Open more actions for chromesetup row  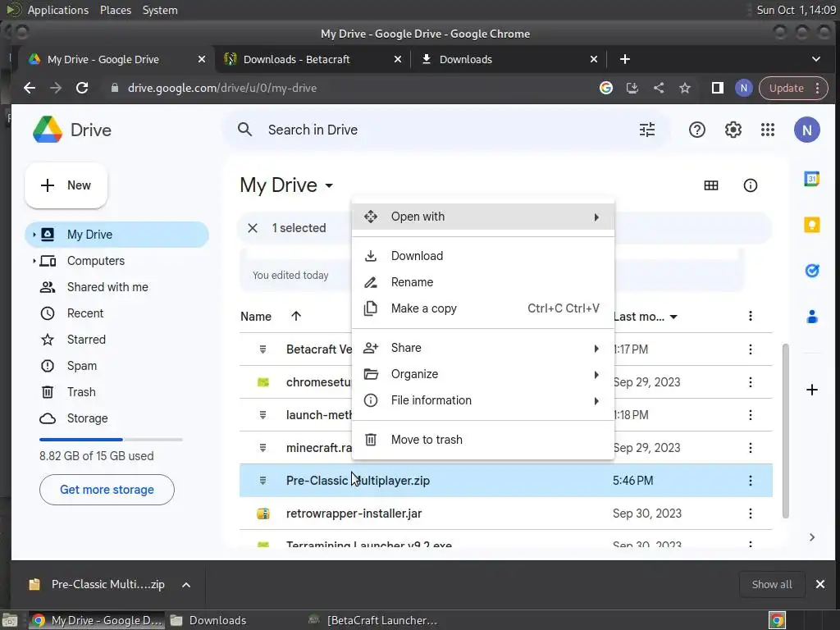click(750, 382)
